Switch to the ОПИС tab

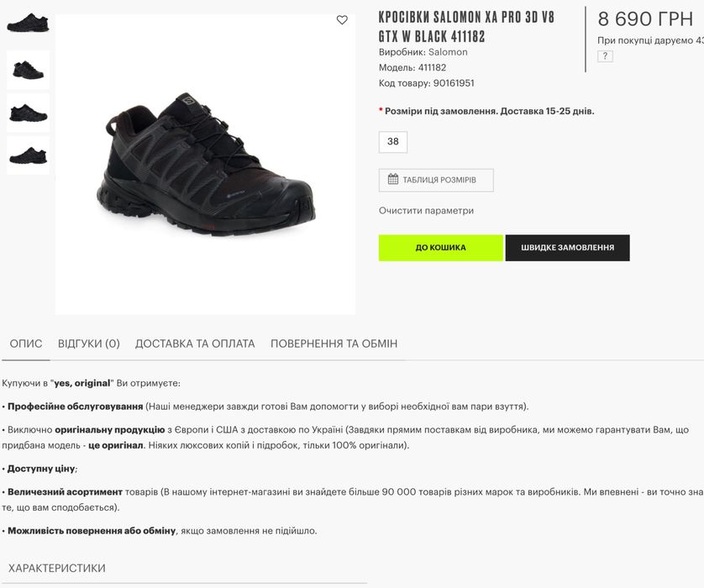pos(26,344)
